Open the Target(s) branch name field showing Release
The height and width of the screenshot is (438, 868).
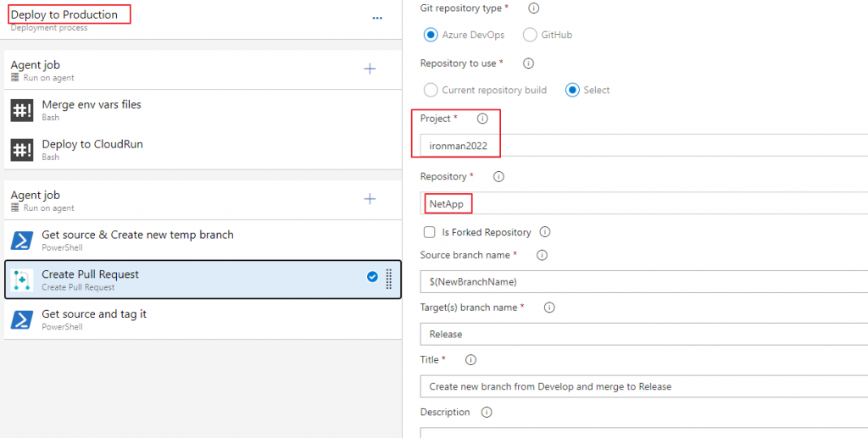point(644,335)
